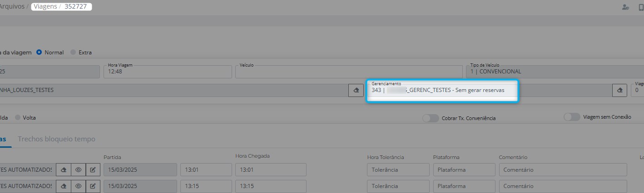Click departure time 13:15 next to date

[x=206, y=186]
